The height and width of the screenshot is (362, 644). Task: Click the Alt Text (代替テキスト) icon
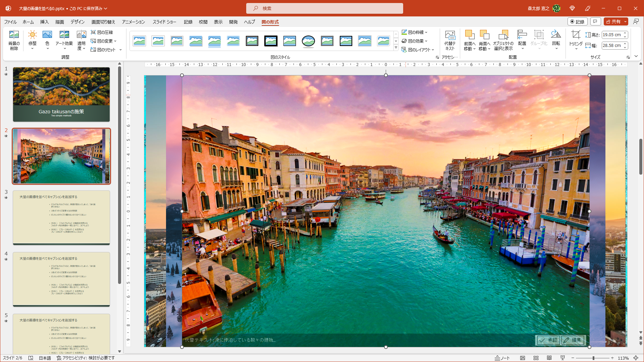tap(450, 36)
